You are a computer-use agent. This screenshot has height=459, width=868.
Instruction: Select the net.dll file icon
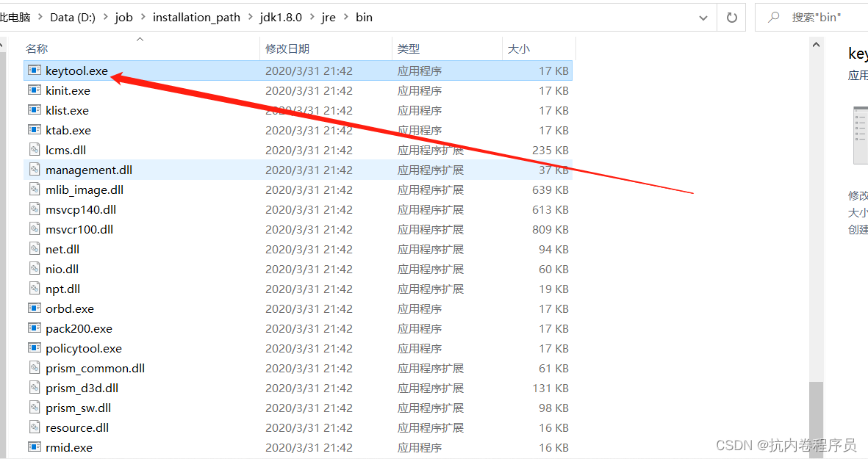[x=35, y=250]
